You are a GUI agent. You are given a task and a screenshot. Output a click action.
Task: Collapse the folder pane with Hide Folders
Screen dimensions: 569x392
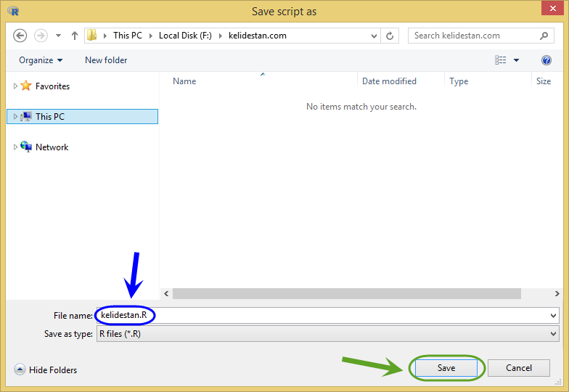(x=46, y=369)
